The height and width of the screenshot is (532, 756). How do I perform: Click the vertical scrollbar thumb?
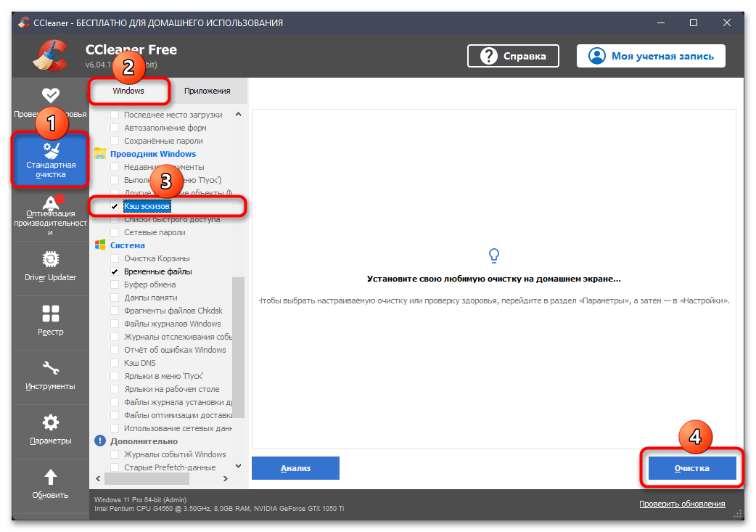click(x=238, y=347)
